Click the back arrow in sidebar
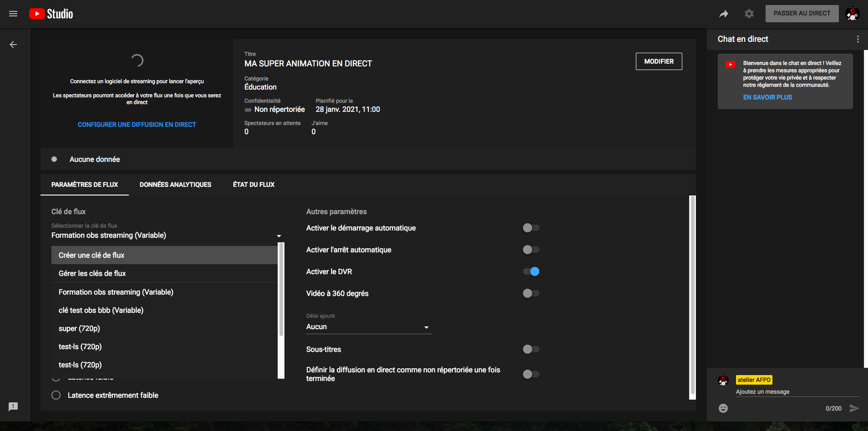This screenshot has height=431, width=868. [x=13, y=45]
